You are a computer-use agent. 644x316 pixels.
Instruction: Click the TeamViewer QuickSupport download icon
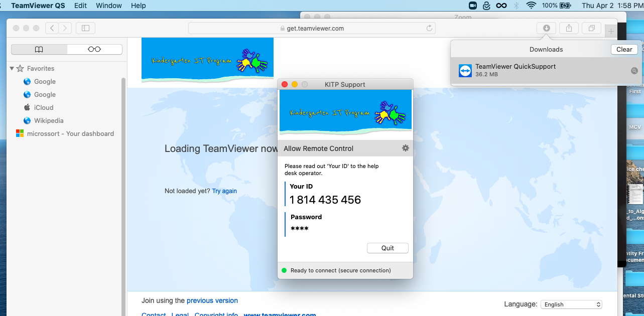point(465,70)
